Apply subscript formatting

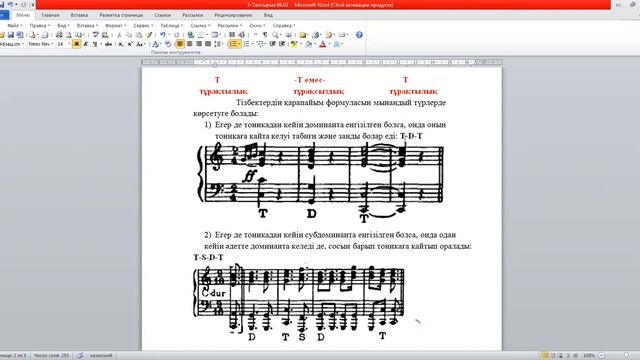(x=121, y=44)
